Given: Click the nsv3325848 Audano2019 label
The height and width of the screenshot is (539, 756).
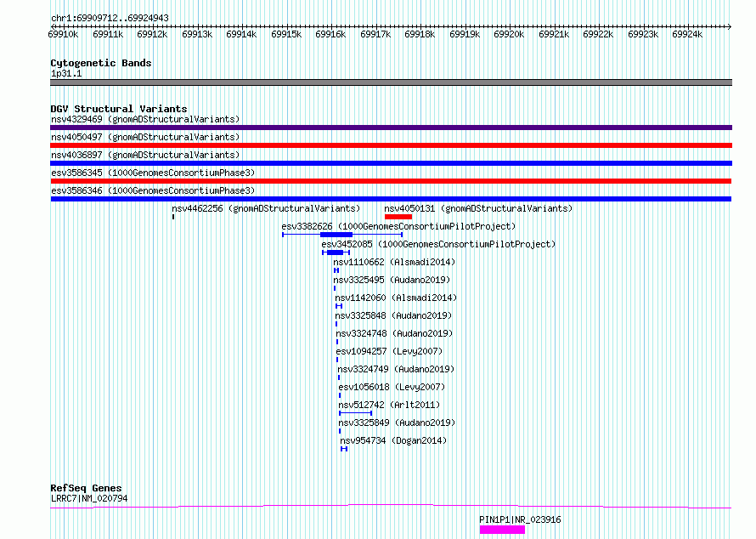Looking at the screenshot, I should 393,315.
